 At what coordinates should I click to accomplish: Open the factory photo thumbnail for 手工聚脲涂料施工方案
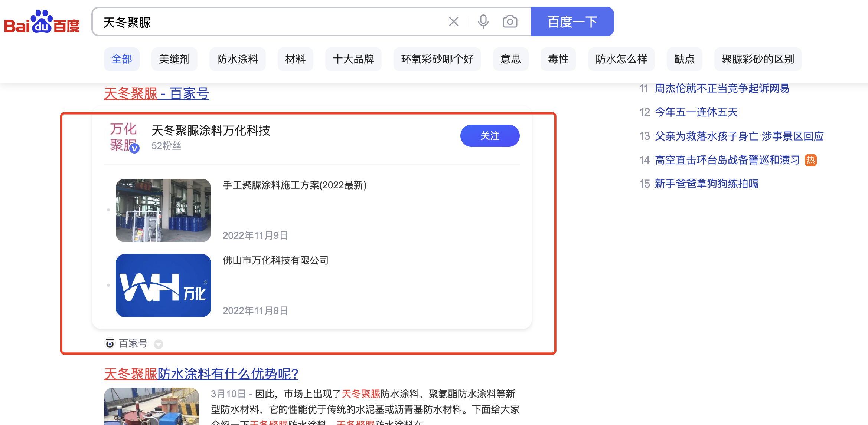(x=163, y=210)
